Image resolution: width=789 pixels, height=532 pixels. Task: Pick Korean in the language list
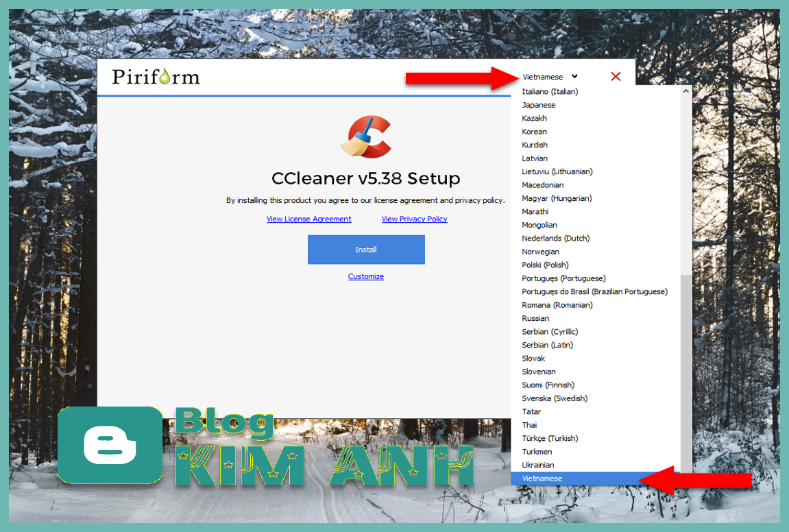(596, 132)
